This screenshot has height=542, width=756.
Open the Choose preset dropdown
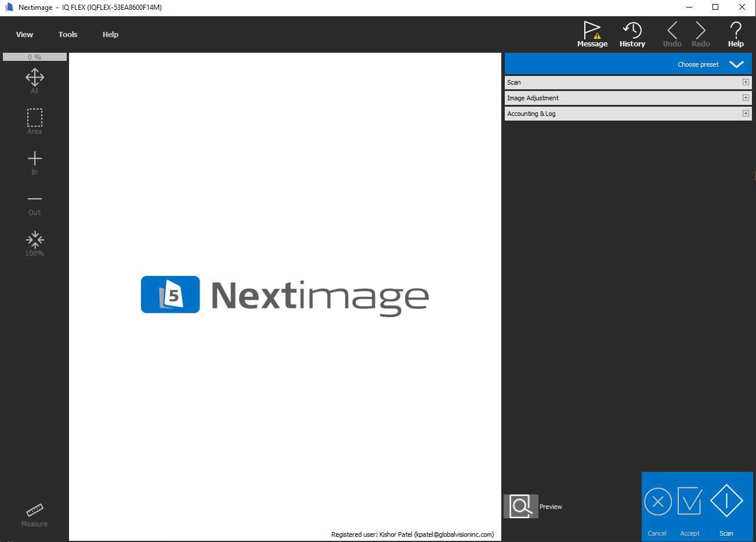coord(736,64)
